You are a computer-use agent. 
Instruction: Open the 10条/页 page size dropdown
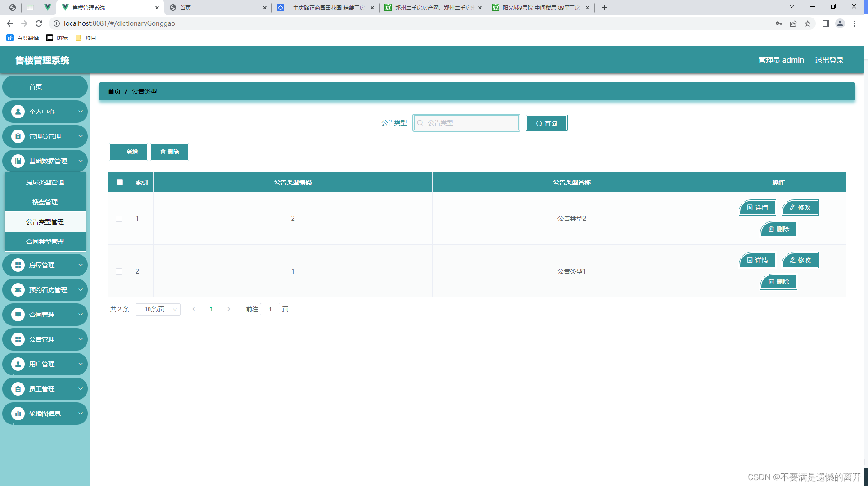pos(158,309)
